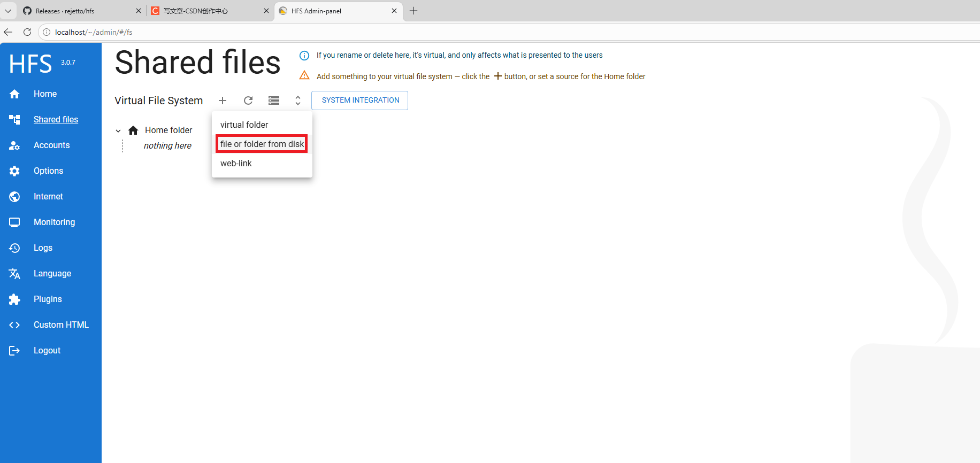This screenshot has width=980, height=463.
Task: Choose web-link from add menu
Action: (262, 163)
